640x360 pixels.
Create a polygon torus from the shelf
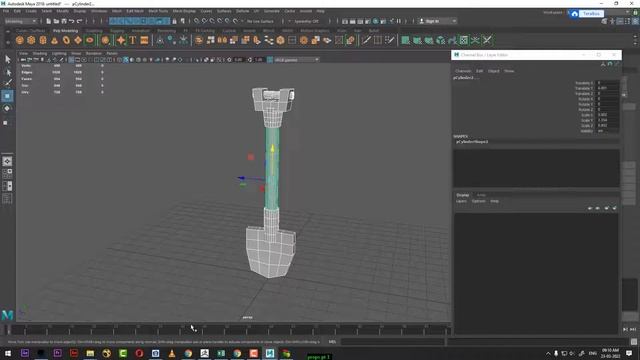click(66, 40)
